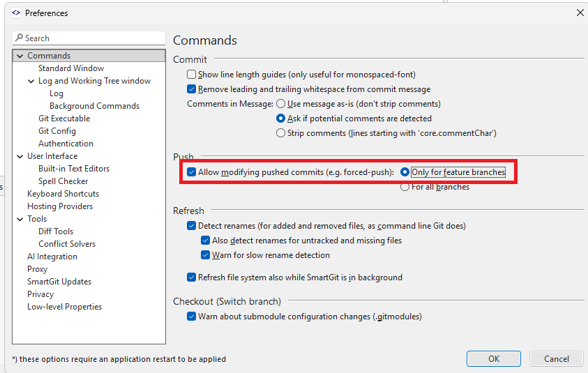Enable Show line length guides checkbox
Viewport: 588px width, 373px height.
pos(192,75)
